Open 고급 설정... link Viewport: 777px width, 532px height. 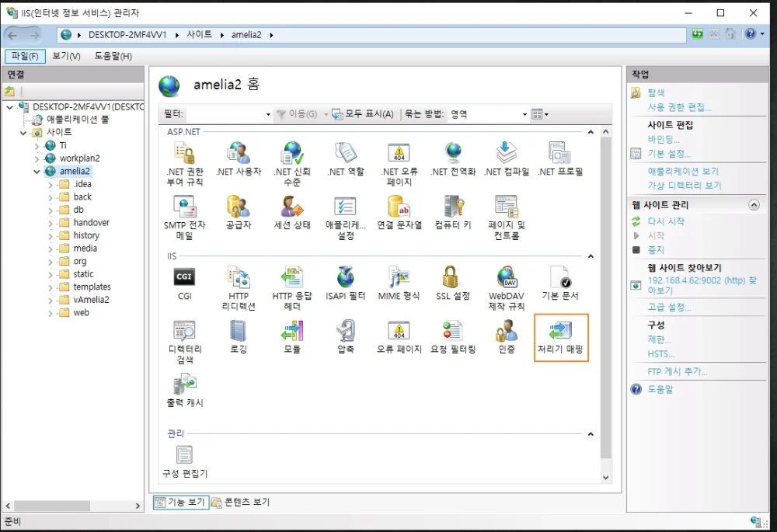669,307
